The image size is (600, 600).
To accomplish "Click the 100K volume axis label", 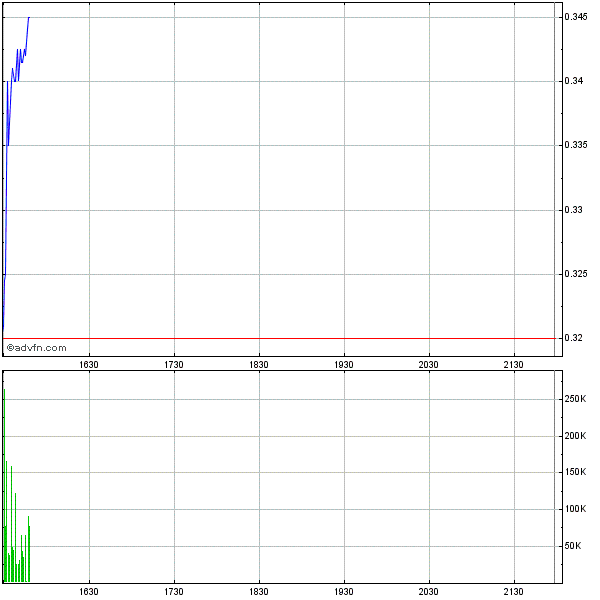I will coord(575,509).
